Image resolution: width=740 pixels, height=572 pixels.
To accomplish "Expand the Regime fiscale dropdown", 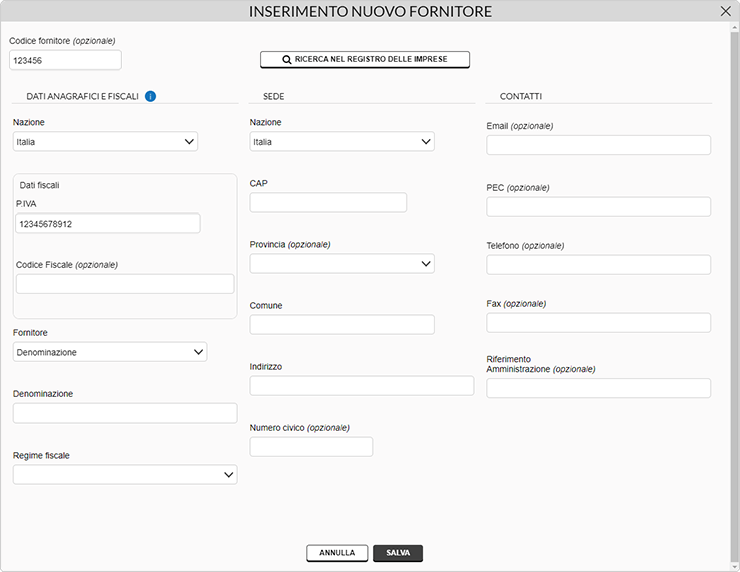I will pos(125,475).
